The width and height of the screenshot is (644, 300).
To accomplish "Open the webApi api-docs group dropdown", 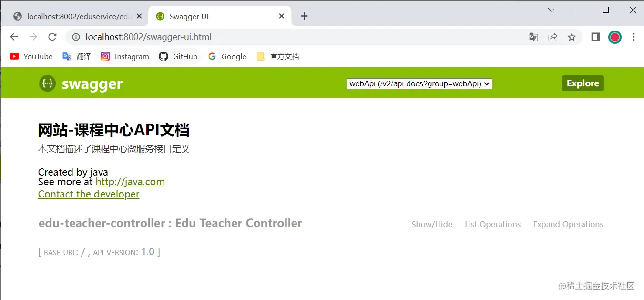I will (x=419, y=83).
